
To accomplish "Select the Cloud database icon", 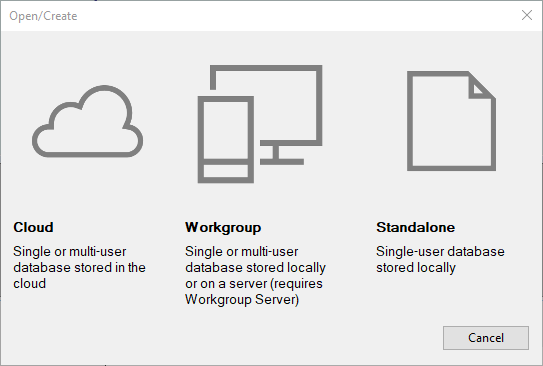I will (87, 121).
